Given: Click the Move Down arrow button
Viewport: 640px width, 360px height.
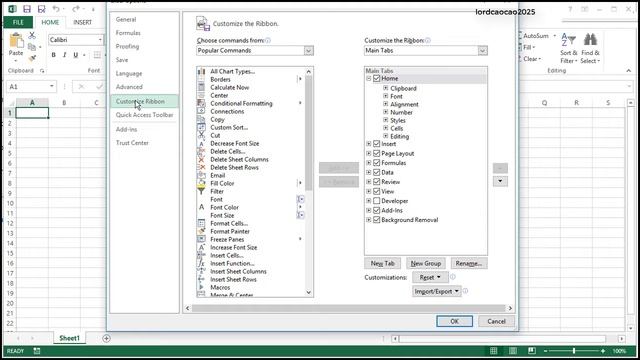Looking at the screenshot, I should click(500, 181).
